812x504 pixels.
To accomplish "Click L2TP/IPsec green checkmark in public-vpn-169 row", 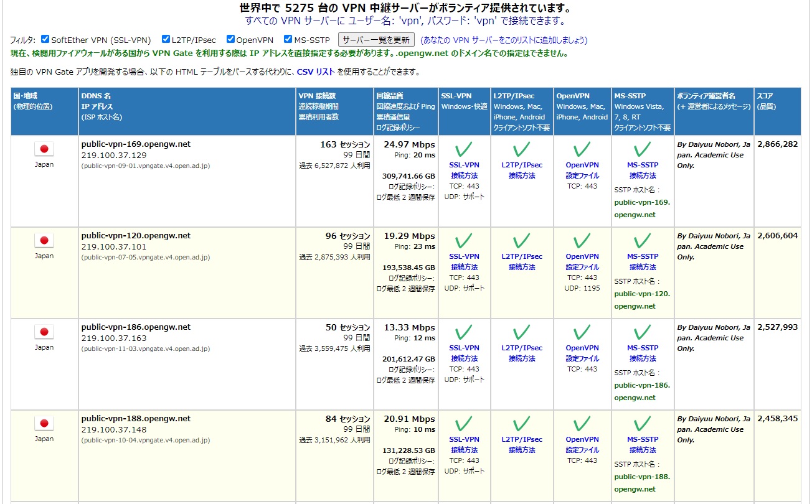I will click(521, 149).
